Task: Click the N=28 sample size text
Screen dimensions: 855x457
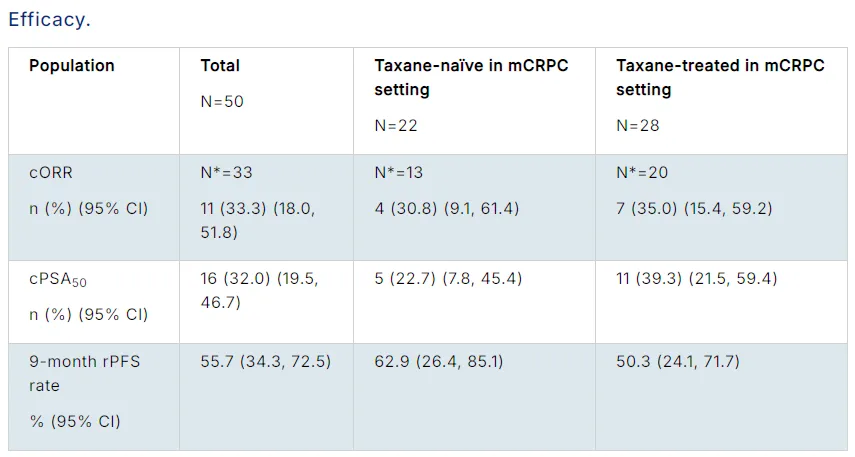Action: (637, 126)
